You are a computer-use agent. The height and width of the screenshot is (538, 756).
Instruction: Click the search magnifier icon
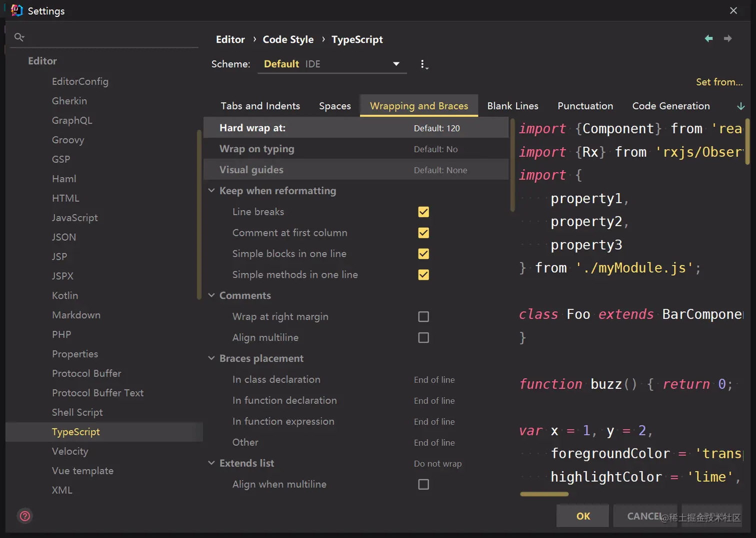coord(19,37)
